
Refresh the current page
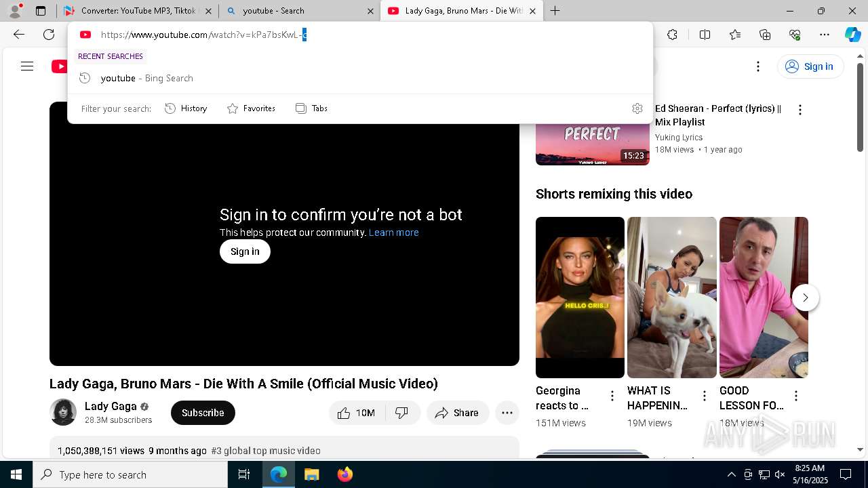point(49,35)
